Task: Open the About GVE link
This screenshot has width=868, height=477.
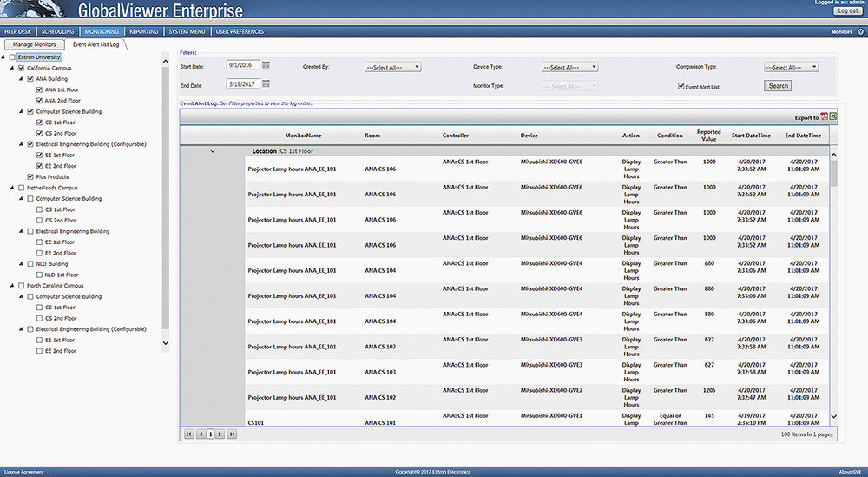Action: [x=849, y=472]
